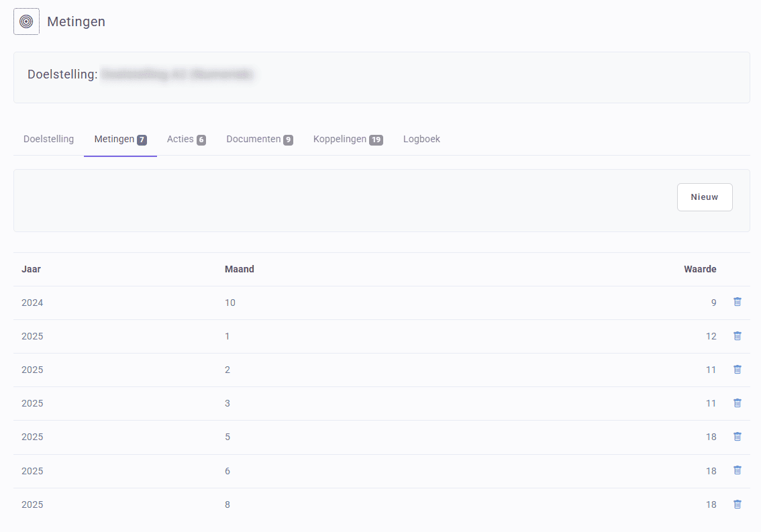Click the value 9 in the Waarde column
Viewport: 761px width, 532px height.
pyautogui.click(x=713, y=303)
